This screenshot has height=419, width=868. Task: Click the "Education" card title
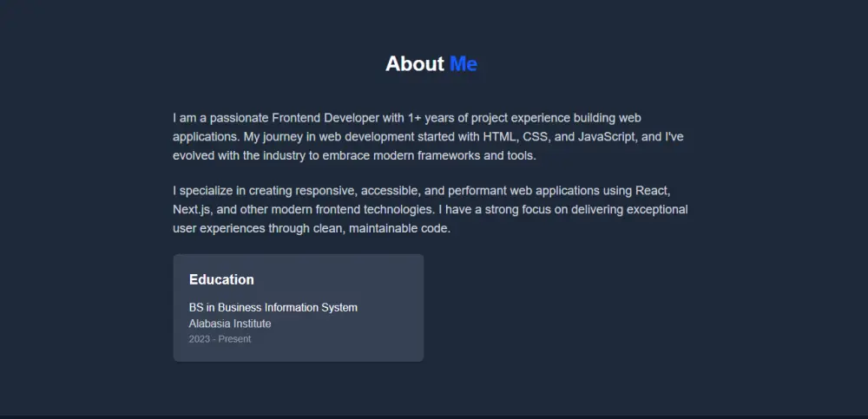click(x=221, y=279)
